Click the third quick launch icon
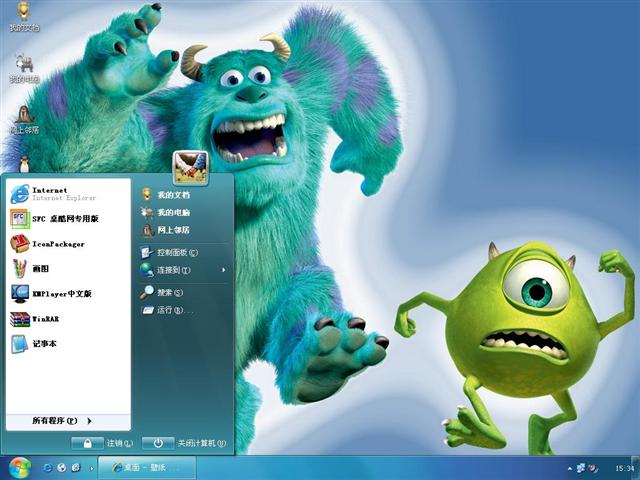 tap(76, 468)
